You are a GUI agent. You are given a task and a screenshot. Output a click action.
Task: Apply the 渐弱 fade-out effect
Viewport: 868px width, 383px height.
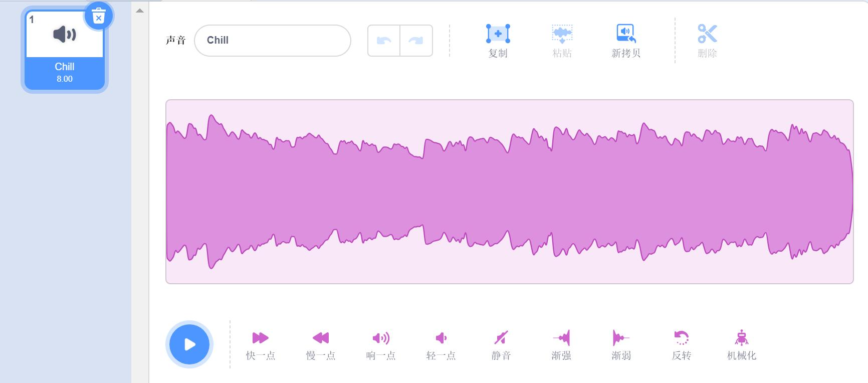(x=621, y=338)
